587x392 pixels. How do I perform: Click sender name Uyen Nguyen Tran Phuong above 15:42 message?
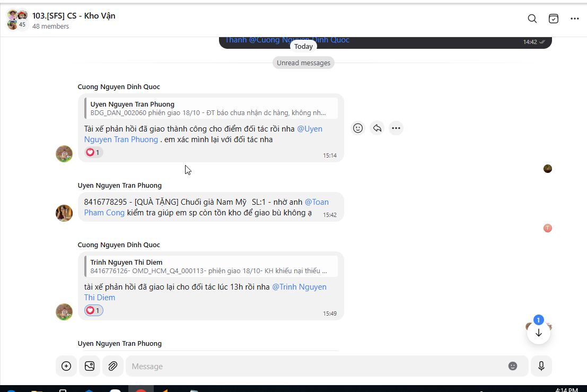(x=119, y=185)
